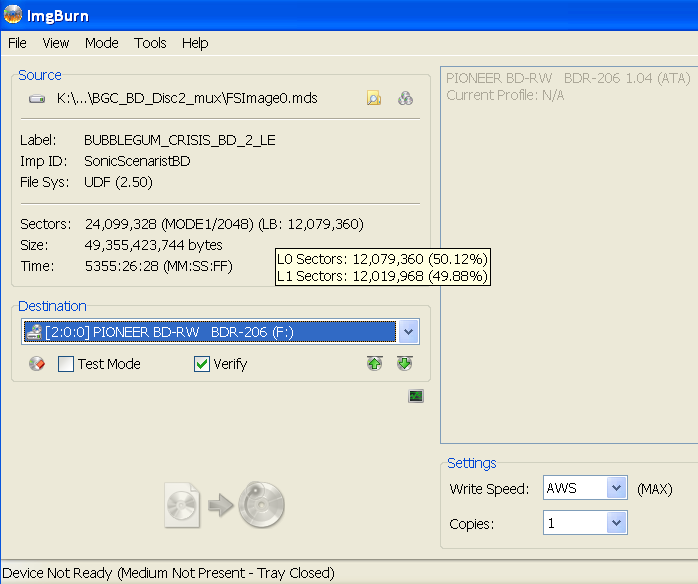Click the erase disc icon
This screenshot has height=584, width=698.
tap(37, 364)
